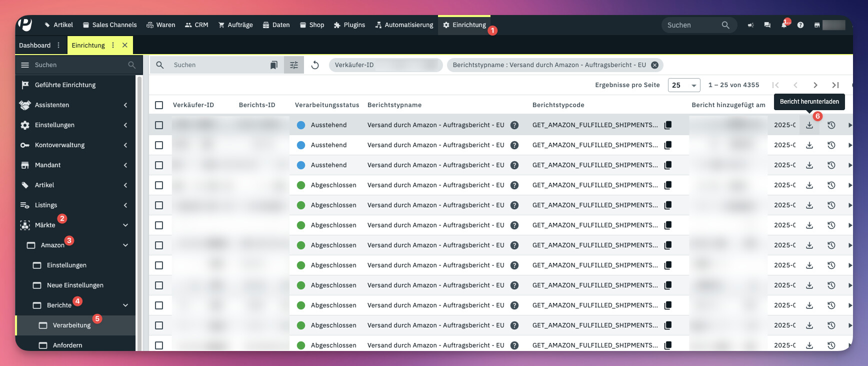This screenshot has width=868, height=366.
Task: Open the Aufträge top menu
Action: coord(235,25)
